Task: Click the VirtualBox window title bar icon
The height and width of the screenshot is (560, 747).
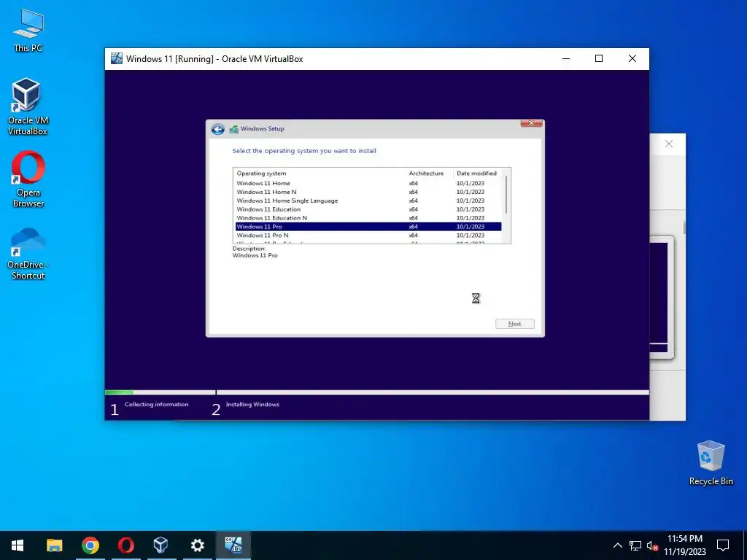Action: 117,58
